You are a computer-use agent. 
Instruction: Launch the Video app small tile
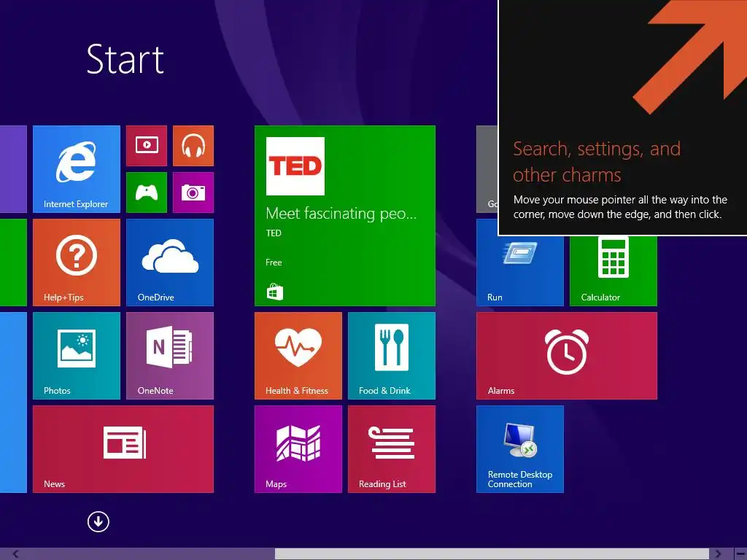tap(147, 146)
